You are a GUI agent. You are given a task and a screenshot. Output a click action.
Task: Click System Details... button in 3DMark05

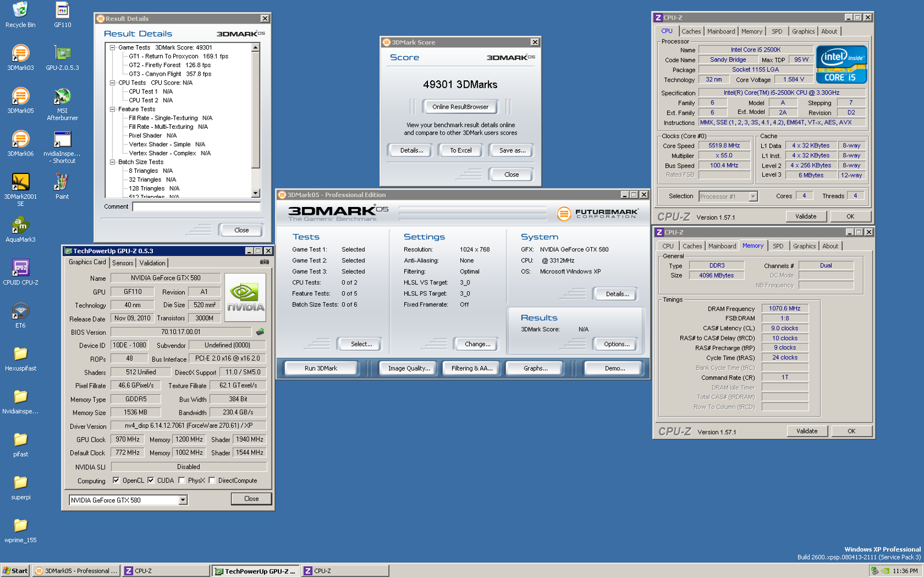pyautogui.click(x=617, y=294)
